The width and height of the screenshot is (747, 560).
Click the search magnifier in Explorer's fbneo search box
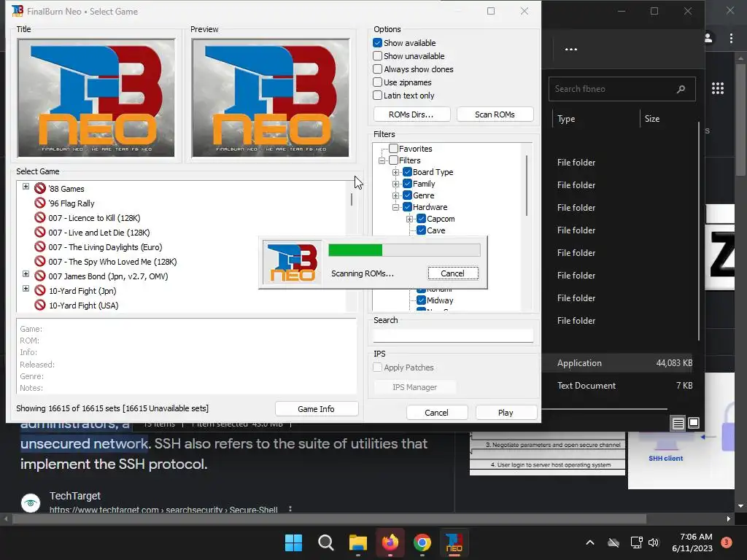[x=681, y=89]
